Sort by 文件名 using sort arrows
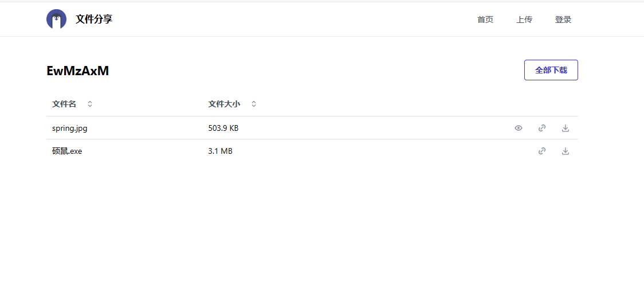This screenshot has width=644, height=307. (x=90, y=104)
